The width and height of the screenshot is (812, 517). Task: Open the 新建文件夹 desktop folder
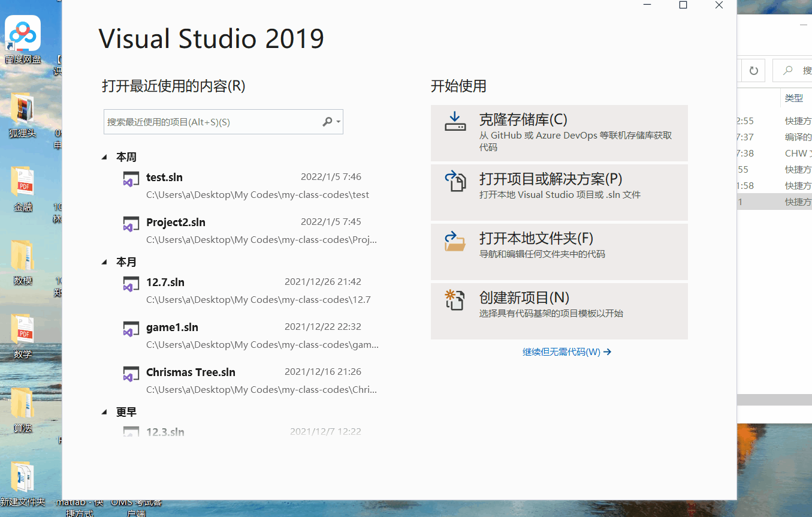[x=23, y=484]
